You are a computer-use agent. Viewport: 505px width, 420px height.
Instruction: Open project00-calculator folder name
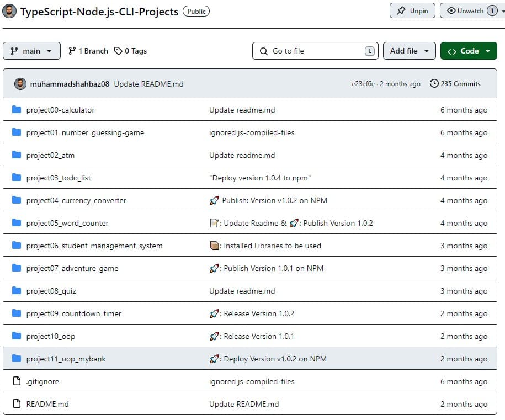coord(60,110)
